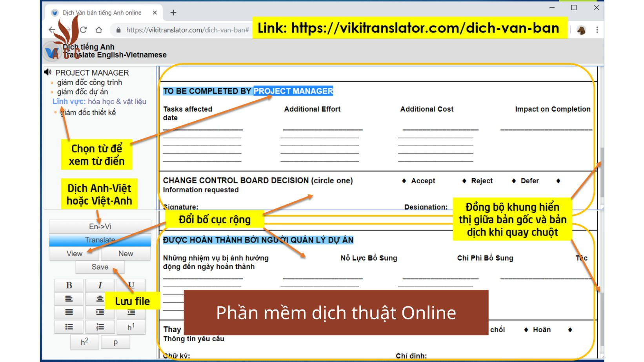
Task: Play pronunciation with the speaker icon
Action: pyautogui.click(x=48, y=72)
